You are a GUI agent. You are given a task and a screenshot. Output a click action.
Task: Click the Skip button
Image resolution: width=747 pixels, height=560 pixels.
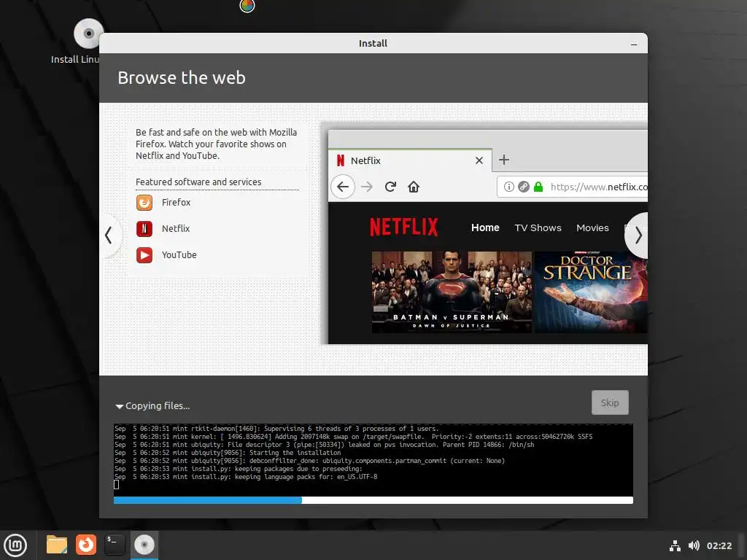(610, 402)
